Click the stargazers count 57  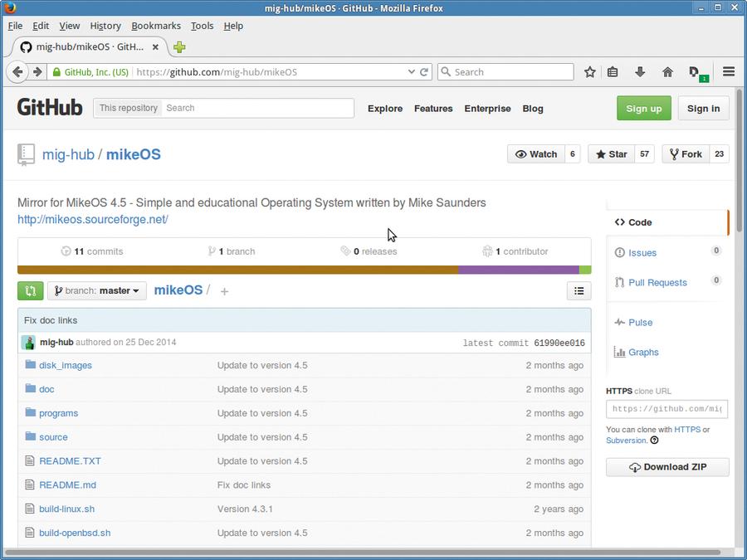pos(645,154)
